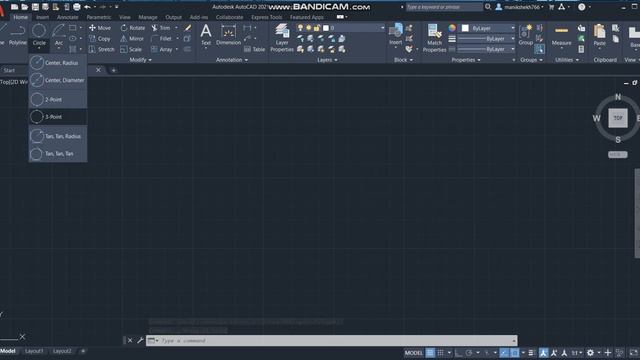This screenshot has width=640, height=360.
Task: Expand the Block panel
Action: click(x=403, y=60)
